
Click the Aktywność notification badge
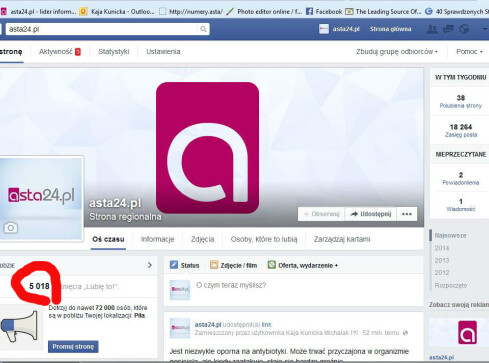[x=78, y=52]
